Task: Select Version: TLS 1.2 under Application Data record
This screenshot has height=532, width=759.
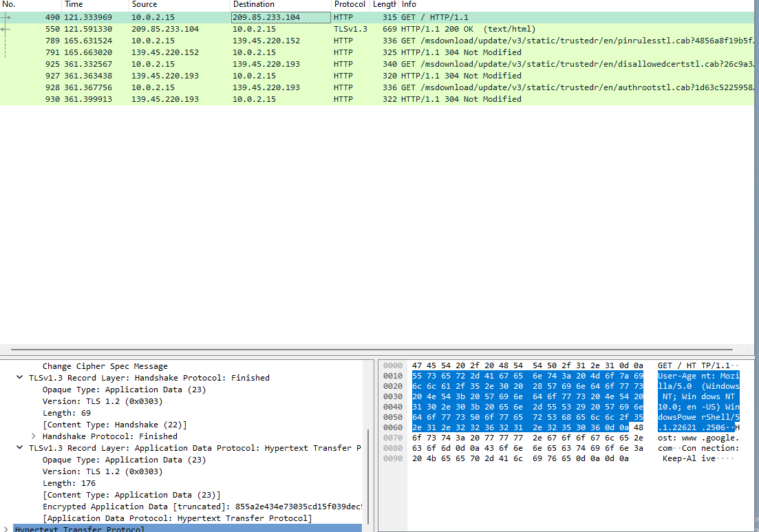Action: 102,471
